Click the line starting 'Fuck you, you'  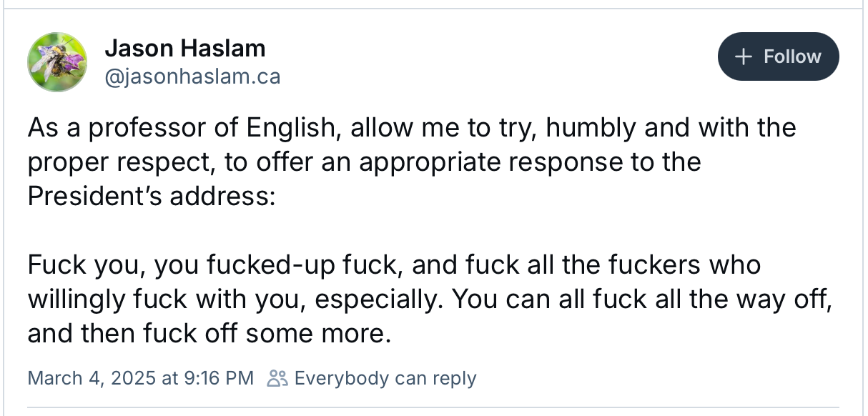click(x=394, y=265)
